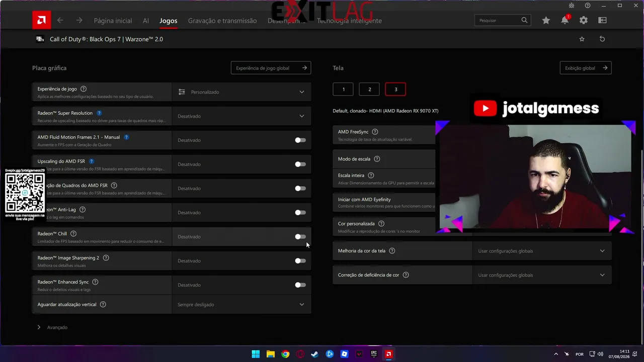Image resolution: width=644 pixels, height=362 pixels.
Task: Open Epic Games Launcher from taskbar
Action: [374, 354]
